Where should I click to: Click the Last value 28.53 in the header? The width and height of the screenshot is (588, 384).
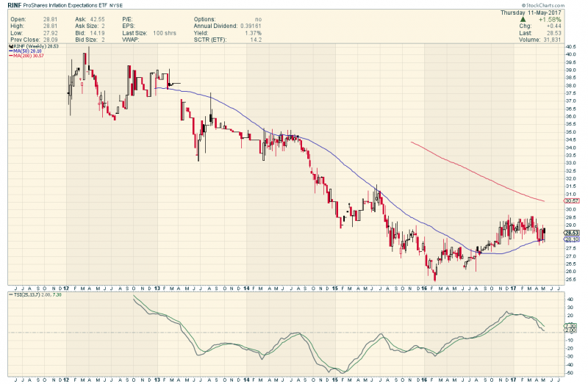pyautogui.click(x=554, y=33)
